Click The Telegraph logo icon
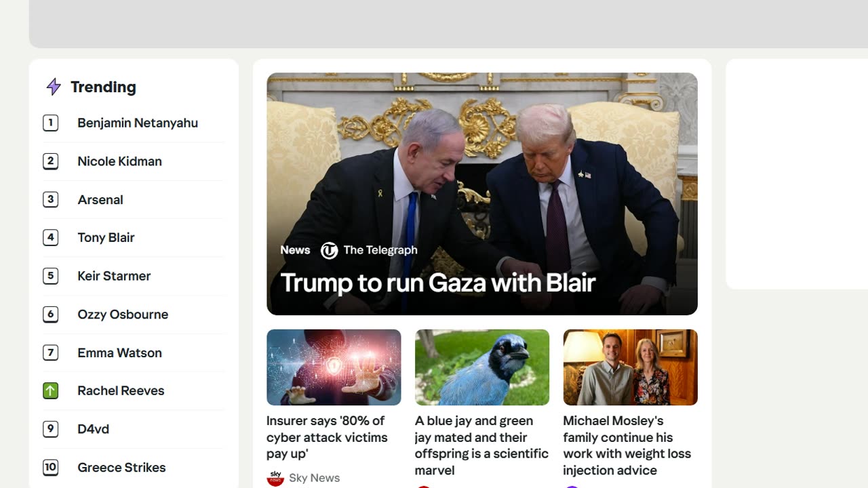 point(329,251)
